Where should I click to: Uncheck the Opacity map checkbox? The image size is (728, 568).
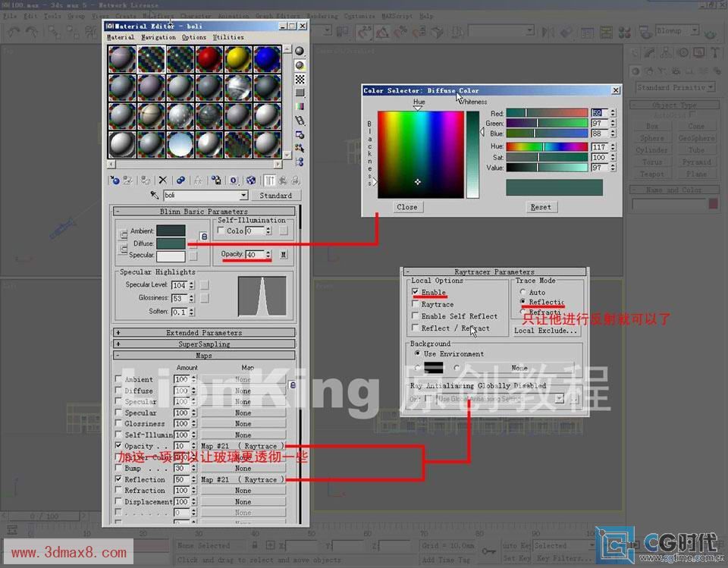118,445
